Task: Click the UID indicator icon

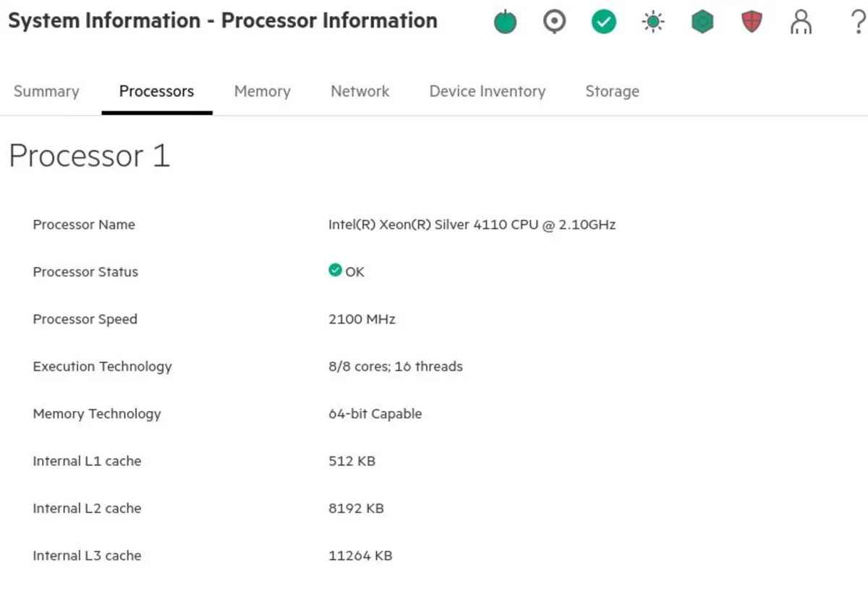Action: [x=554, y=22]
